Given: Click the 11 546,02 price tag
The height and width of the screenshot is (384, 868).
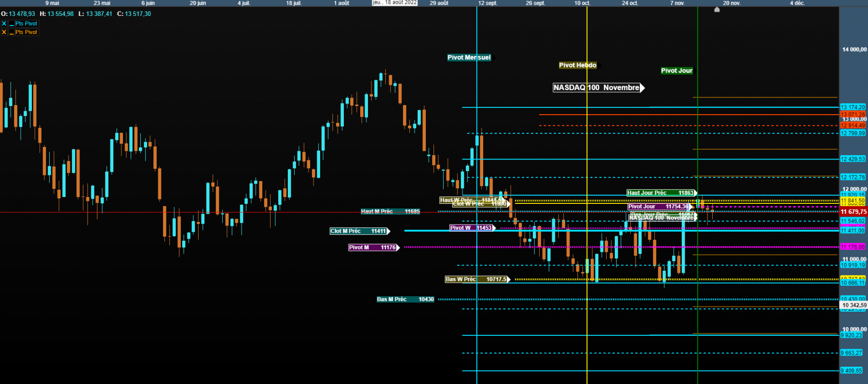Looking at the screenshot, I should point(853,221).
